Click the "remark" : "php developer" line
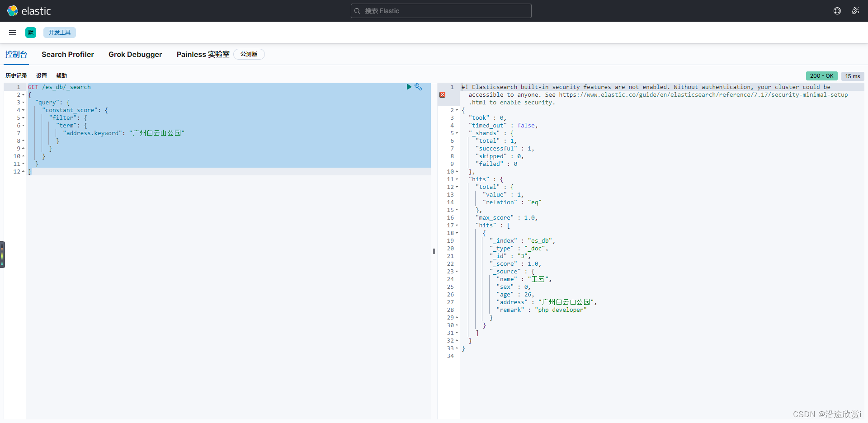 click(542, 310)
